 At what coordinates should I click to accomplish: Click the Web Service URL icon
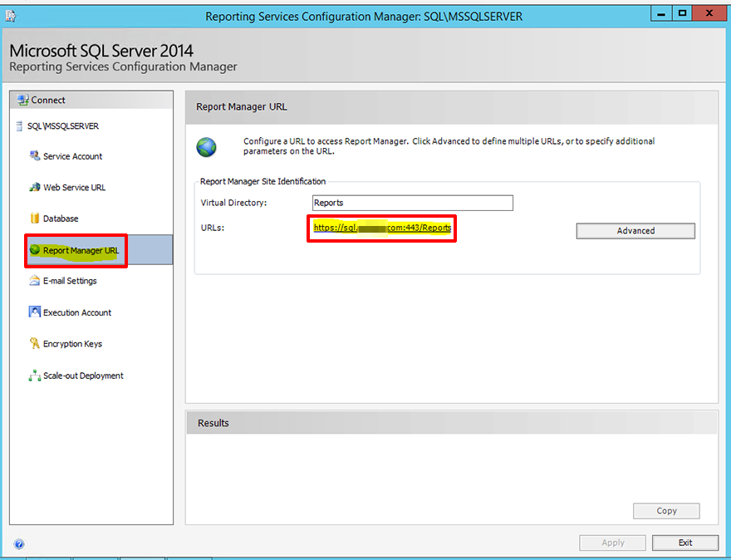[x=35, y=188]
